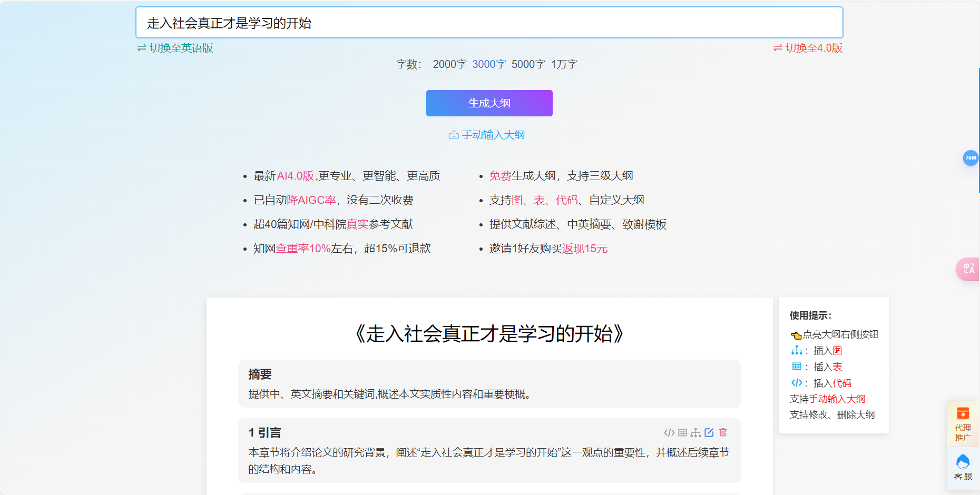The height and width of the screenshot is (495, 980).
Task: Delete the 引言 section with trash icon
Action: pyautogui.click(x=722, y=432)
